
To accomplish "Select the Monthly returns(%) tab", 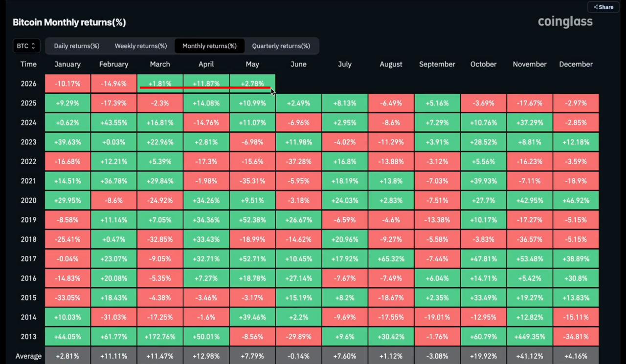I will tap(209, 46).
